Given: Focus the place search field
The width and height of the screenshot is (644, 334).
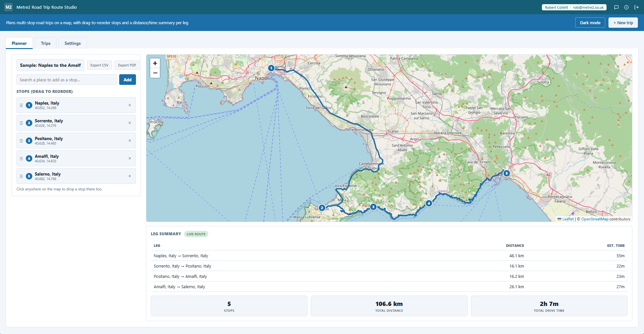Looking at the screenshot, I should pyautogui.click(x=67, y=80).
